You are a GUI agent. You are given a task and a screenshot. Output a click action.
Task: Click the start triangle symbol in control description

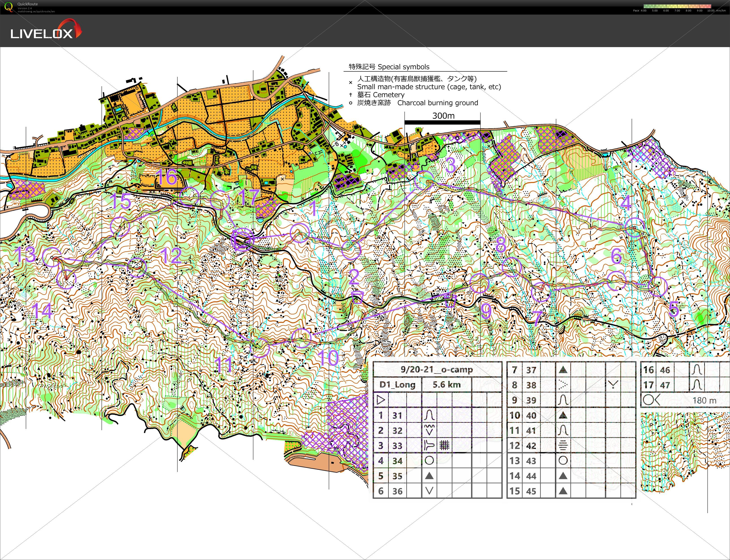(x=381, y=400)
